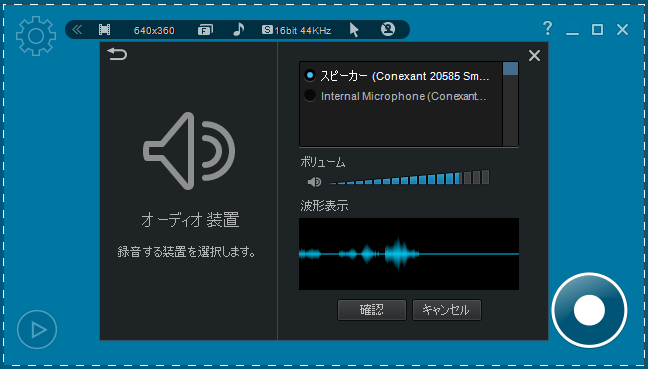
Task: Close the recorder window
Action: [x=622, y=29]
